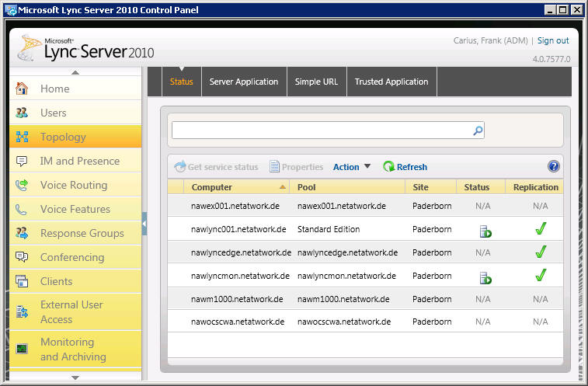Click replication checkmark for nawlync001.netatwork.de
This screenshot has height=386, width=588.
pos(541,228)
